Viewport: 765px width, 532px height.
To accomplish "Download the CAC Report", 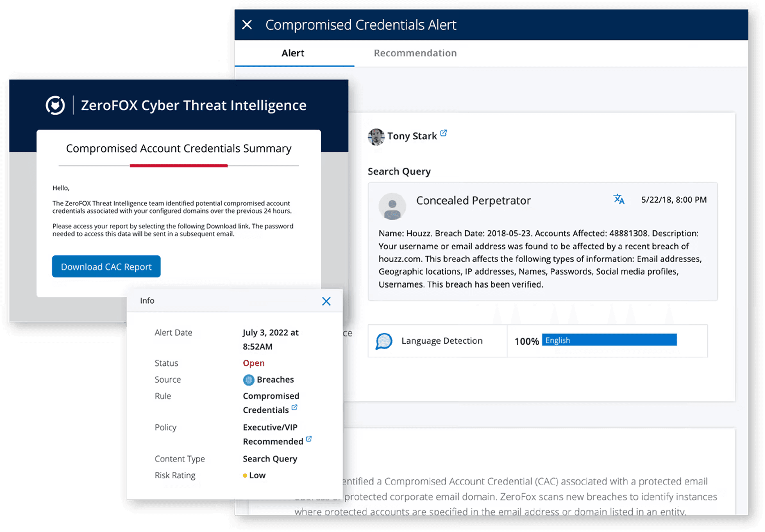I will (x=106, y=267).
